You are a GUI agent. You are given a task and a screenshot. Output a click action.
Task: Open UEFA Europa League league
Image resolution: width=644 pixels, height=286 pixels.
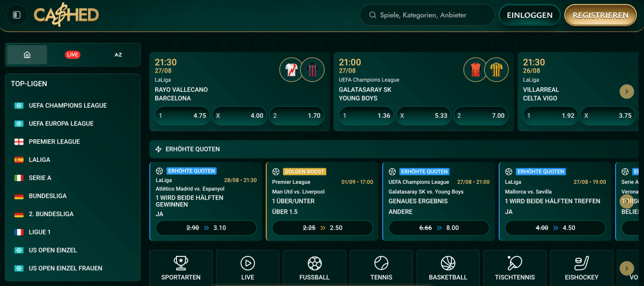[x=61, y=124]
